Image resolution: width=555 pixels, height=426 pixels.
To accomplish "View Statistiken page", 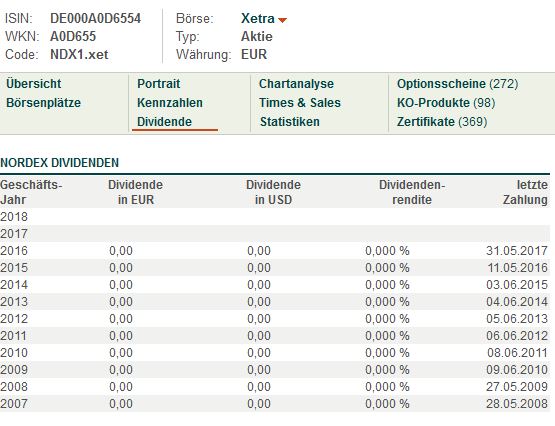I will (x=290, y=122).
